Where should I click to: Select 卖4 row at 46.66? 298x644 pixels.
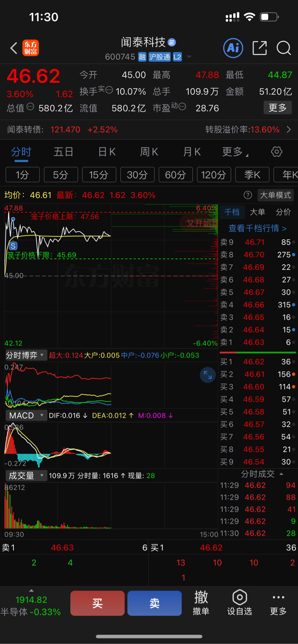(258, 305)
